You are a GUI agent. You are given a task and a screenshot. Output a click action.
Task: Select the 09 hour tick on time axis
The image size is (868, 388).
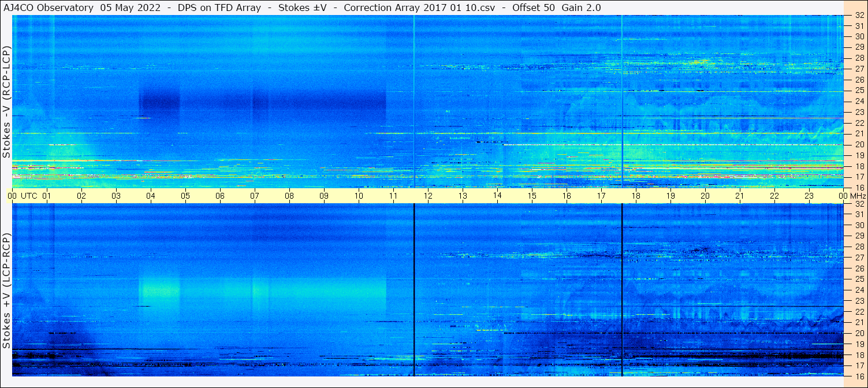pos(324,196)
